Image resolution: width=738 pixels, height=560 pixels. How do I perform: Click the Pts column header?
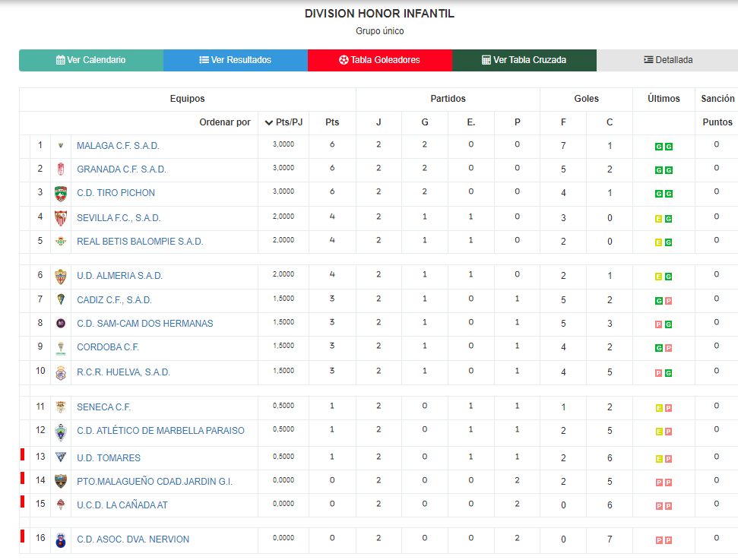332,122
